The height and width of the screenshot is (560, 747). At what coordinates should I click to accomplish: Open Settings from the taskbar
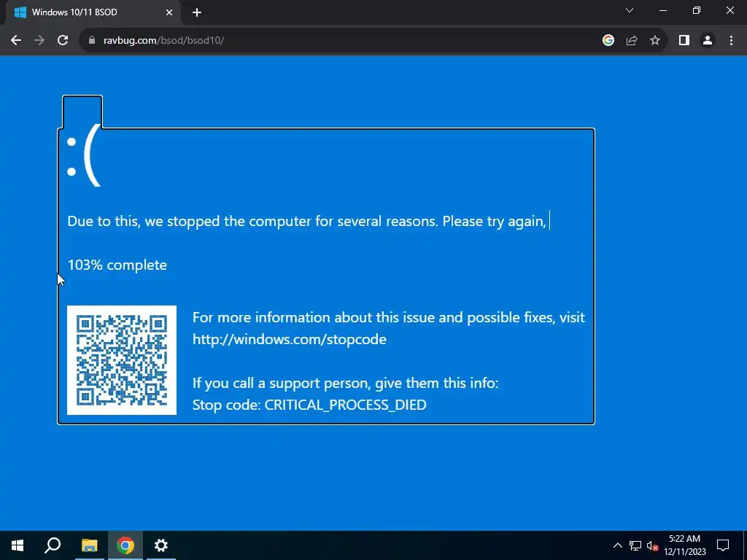point(161,545)
